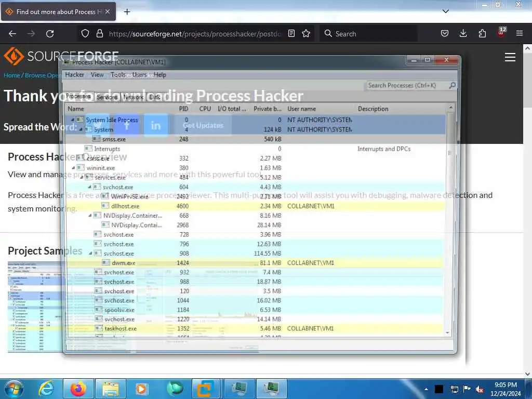Open the Project Samples screenshot thumbnail
The image size is (532, 399).
pos(35,307)
